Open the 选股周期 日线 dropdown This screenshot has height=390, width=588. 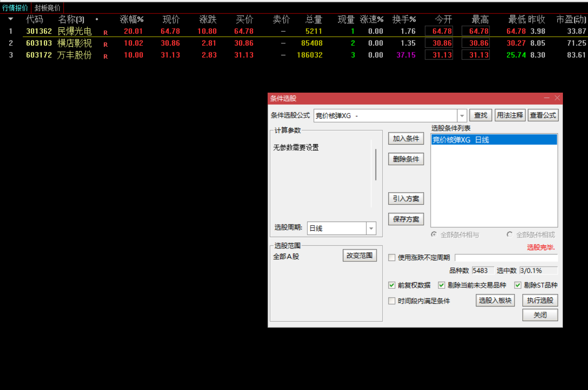click(x=371, y=229)
